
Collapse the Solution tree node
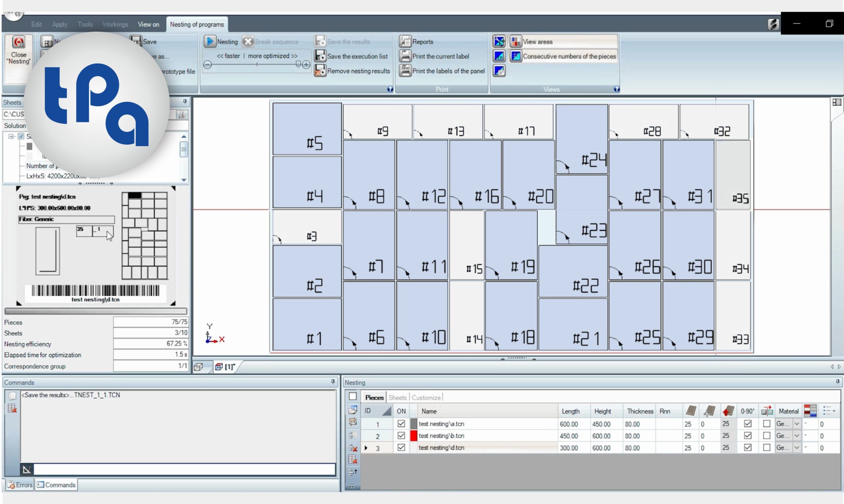[x=11, y=136]
